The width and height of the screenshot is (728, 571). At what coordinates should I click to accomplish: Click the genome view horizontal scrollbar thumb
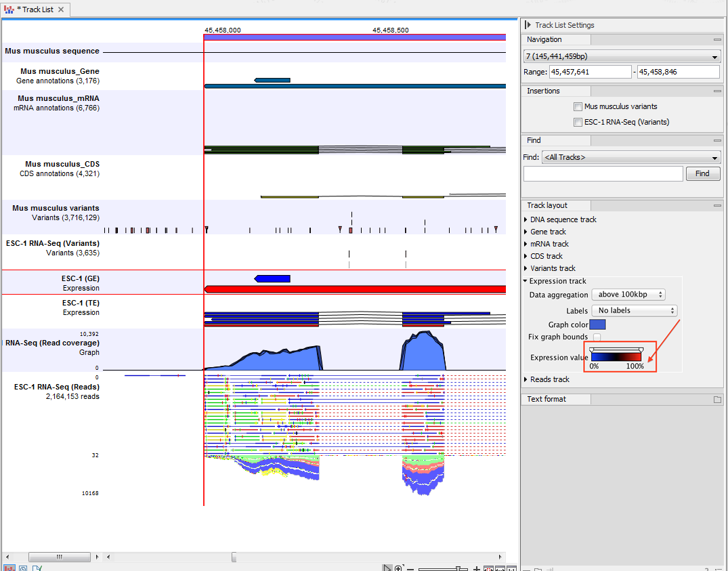click(x=234, y=557)
